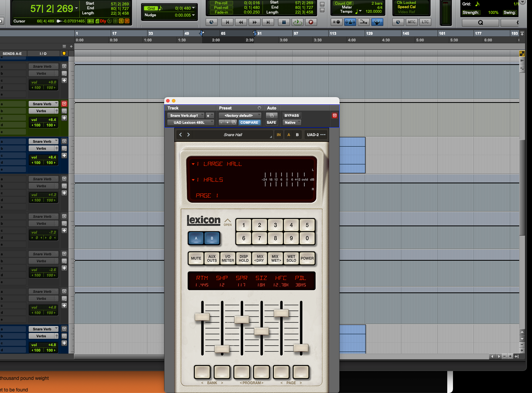Image resolution: width=532 pixels, height=393 pixels.
Task: Go to next UAD preset arrow
Action: tap(189, 135)
